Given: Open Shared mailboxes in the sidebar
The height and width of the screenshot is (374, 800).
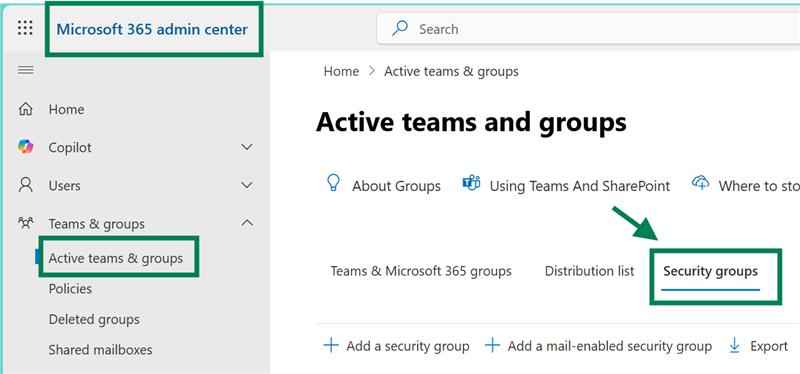Looking at the screenshot, I should click(101, 350).
